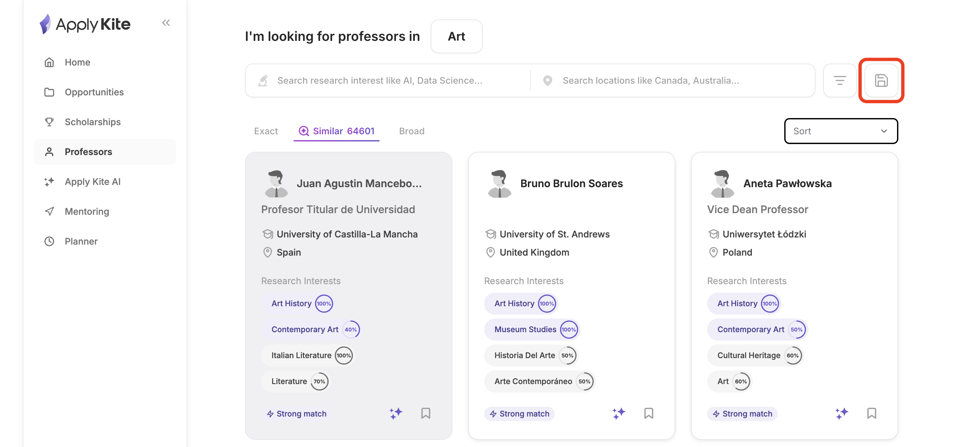
Task: Click AI sparkle icon on Bruno Brulon Soares card
Action: tap(619, 413)
